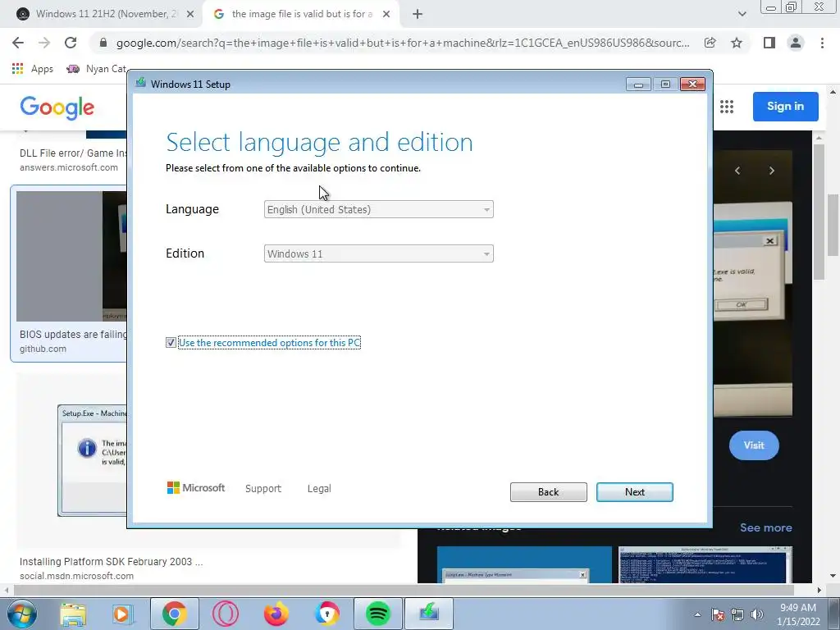Click the Windows 11 Setup title icon

coord(141,83)
